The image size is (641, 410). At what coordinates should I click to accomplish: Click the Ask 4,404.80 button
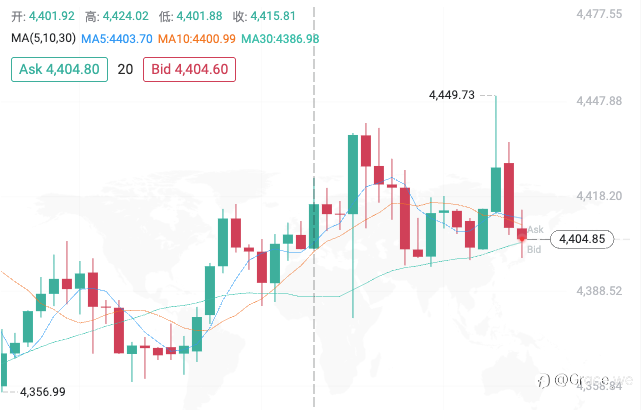click(59, 69)
